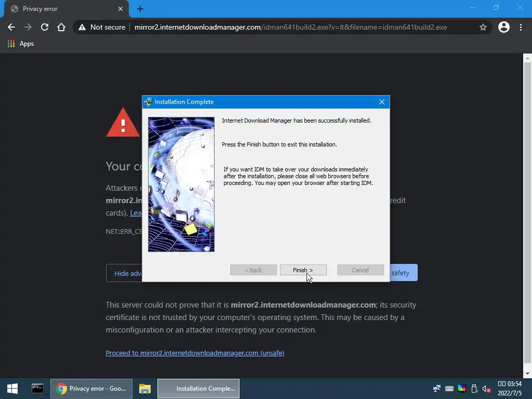Open the Apps bookmarks shortcut

point(21,44)
